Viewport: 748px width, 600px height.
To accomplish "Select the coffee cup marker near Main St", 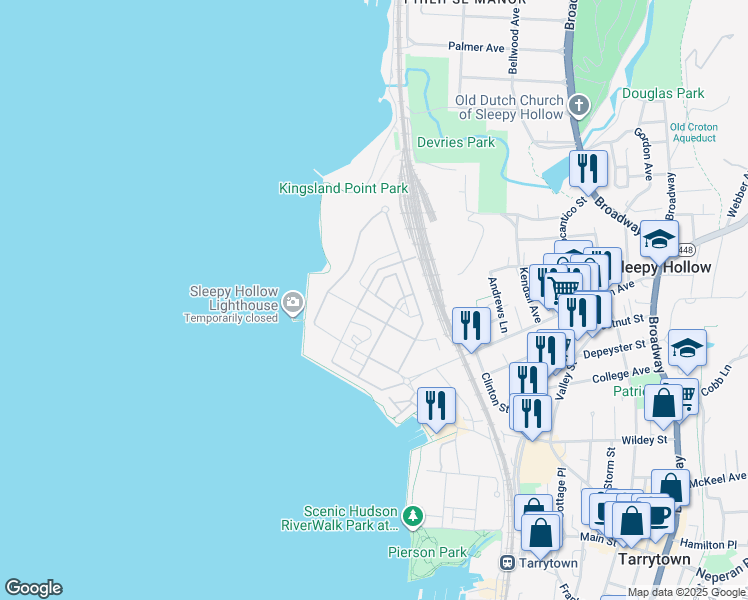I will point(661,515).
